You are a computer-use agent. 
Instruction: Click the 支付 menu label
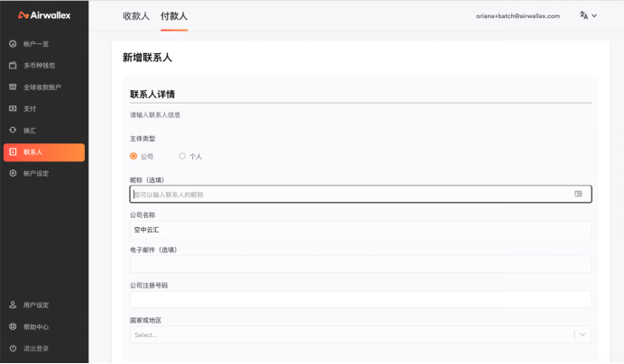point(30,109)
